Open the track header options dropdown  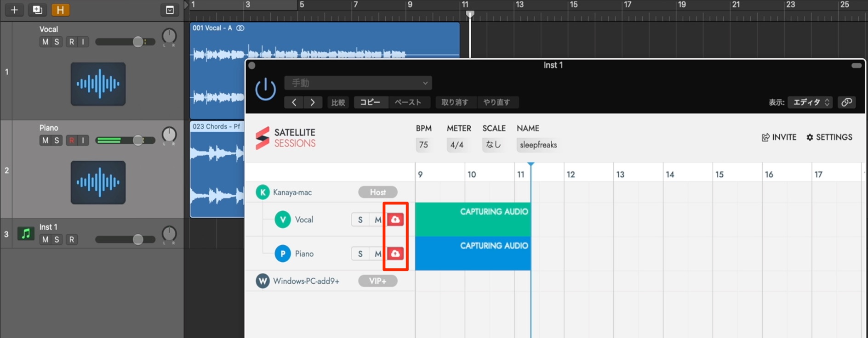coord(170,10)
